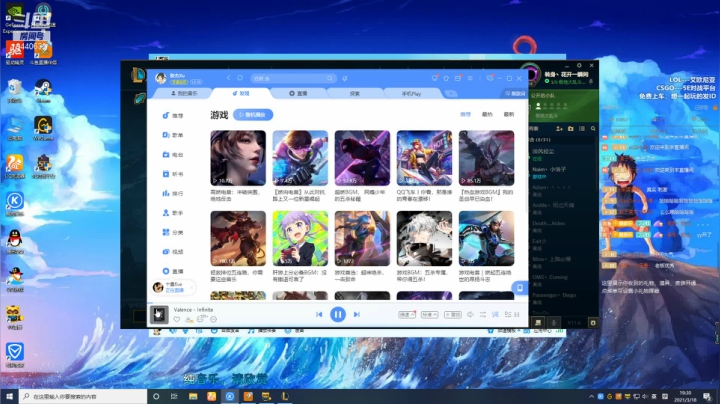Image resolution: width=720 pixels, height=404 pixels.
Task: Open chat icon at bottom of LoL panel
Action: (x=538, y=322)
